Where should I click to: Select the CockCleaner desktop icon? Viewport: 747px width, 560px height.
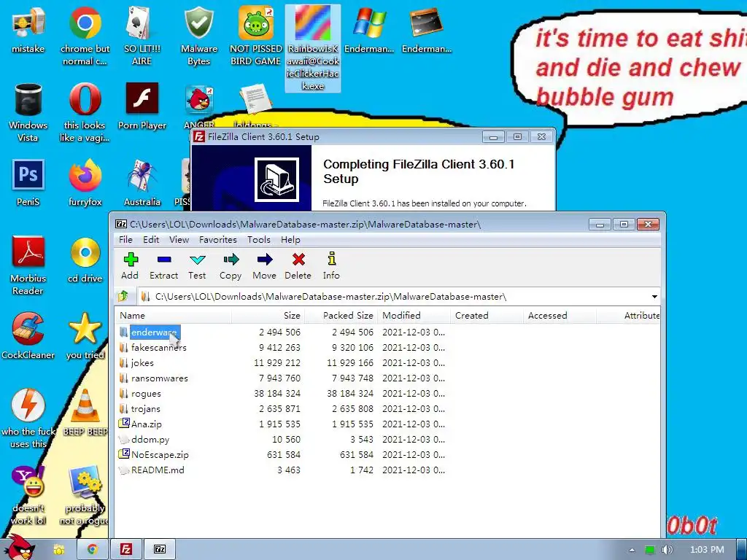(x=28, y=336)
